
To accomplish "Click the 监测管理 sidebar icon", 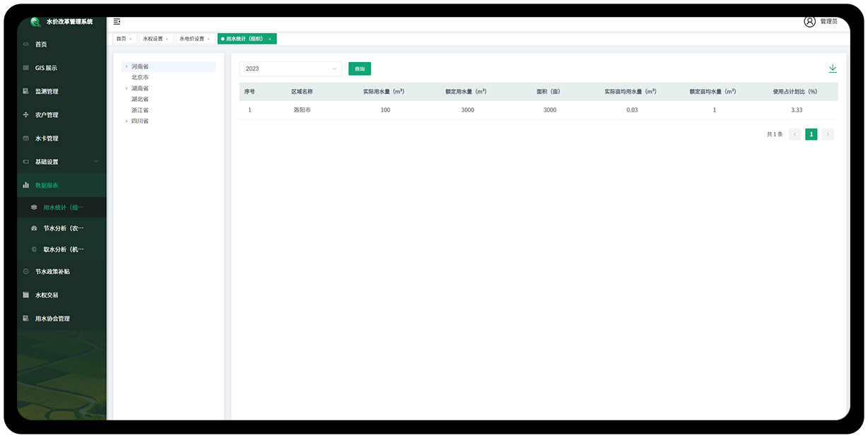I will [x=26, y=91].
